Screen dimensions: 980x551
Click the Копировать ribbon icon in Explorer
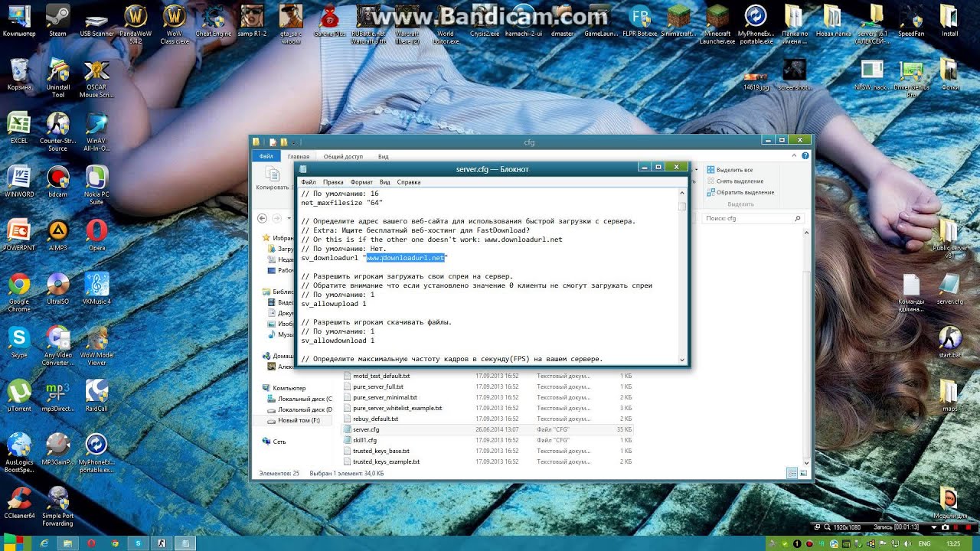pos(273,179)
